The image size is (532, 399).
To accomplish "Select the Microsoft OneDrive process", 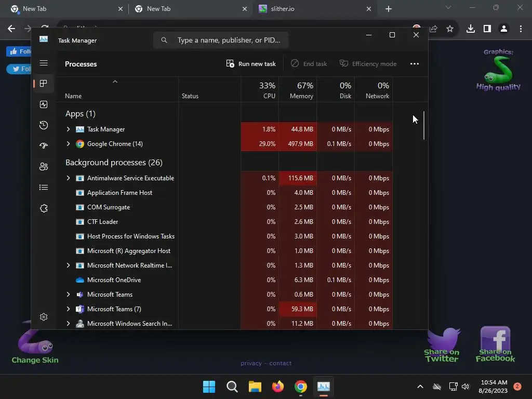I will 224,280.
